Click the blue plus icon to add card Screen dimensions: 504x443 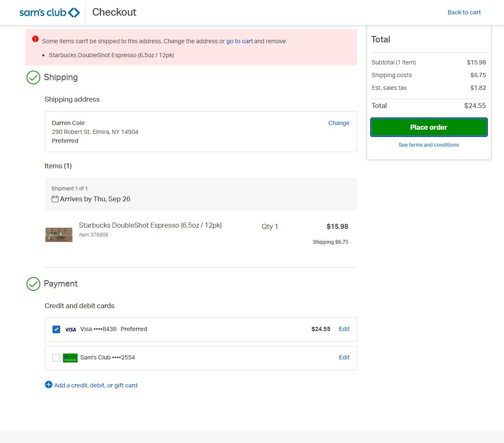[x=49, y=385]
